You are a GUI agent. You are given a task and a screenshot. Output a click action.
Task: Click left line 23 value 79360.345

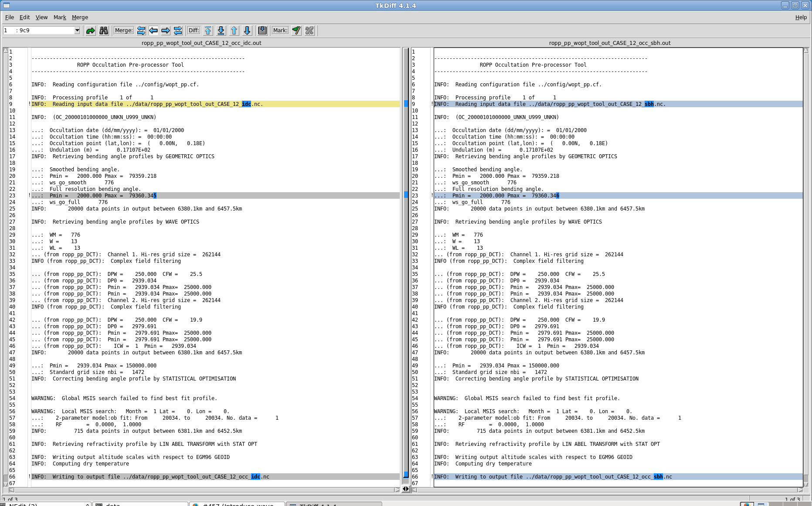click(x=143, y=196)
